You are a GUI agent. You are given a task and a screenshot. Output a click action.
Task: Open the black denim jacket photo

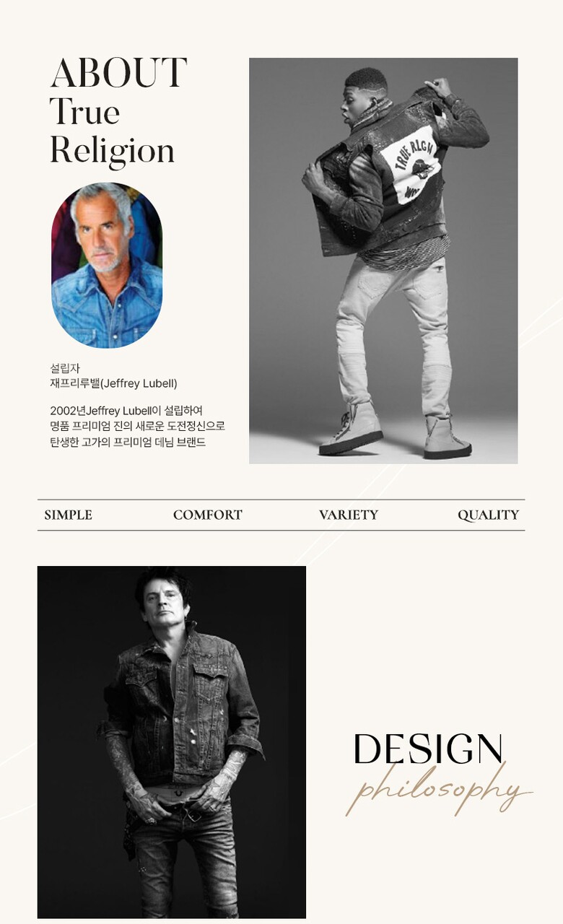click(172, 742)
